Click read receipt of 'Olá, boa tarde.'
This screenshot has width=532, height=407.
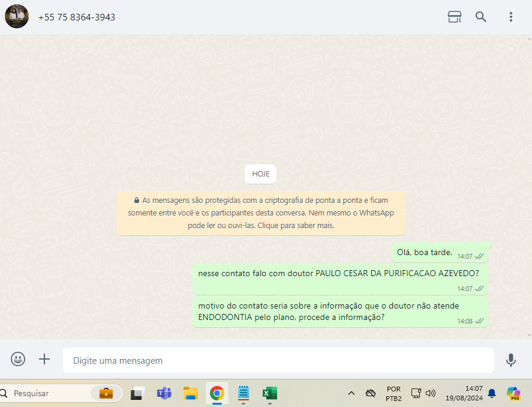point(479,256)
